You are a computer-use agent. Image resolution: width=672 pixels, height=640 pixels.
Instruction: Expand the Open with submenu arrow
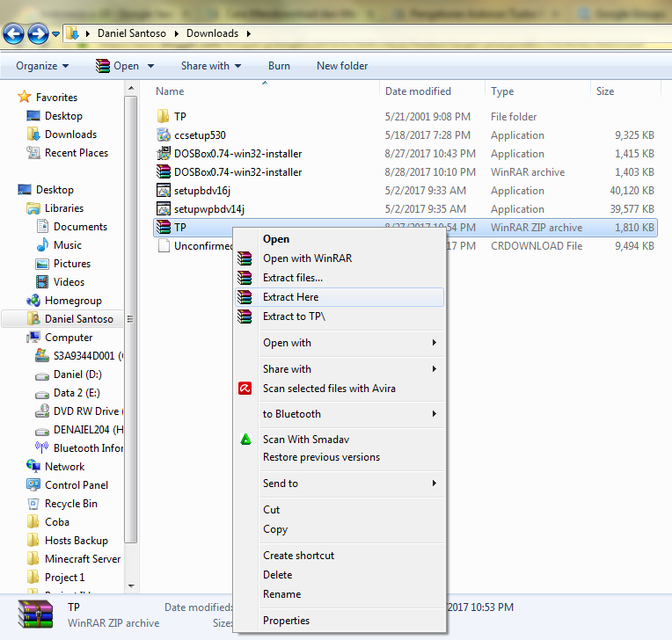pyautogui.click(x=435, y=342)
